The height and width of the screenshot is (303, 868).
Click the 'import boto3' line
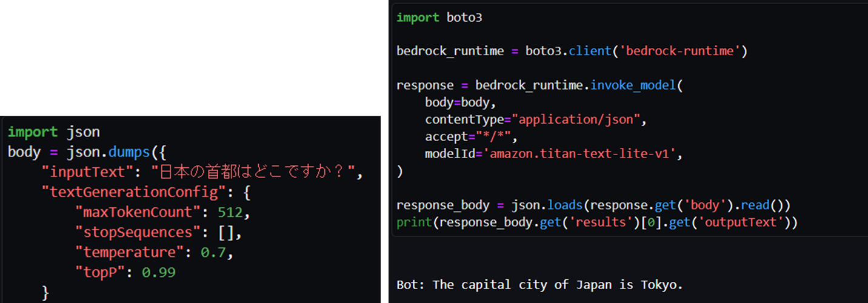coord(439,18)
